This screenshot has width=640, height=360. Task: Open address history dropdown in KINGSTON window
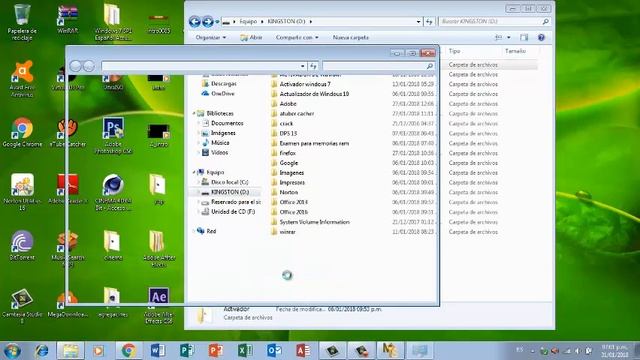click(418, 21)
